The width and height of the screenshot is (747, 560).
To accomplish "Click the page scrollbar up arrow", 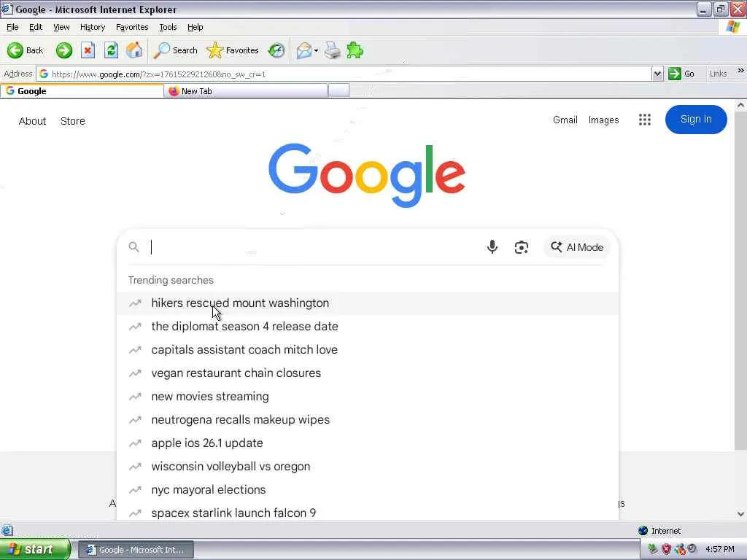I will click(740, 105).
